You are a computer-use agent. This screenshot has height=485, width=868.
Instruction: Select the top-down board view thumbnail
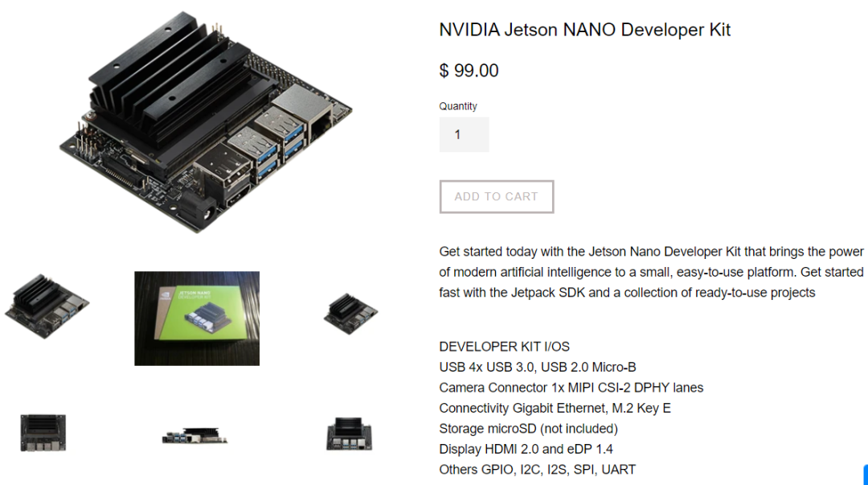coord(43,433)
